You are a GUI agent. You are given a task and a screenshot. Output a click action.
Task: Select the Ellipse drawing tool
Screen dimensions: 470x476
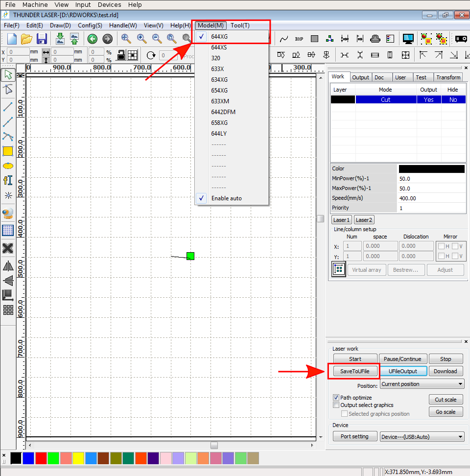[x=8, y=166]
